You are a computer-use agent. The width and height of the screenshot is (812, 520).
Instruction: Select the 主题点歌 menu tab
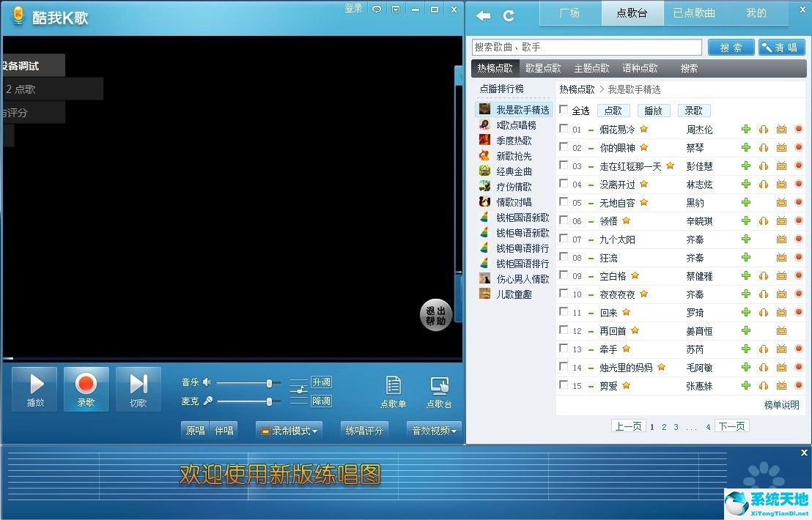(591, 68)
